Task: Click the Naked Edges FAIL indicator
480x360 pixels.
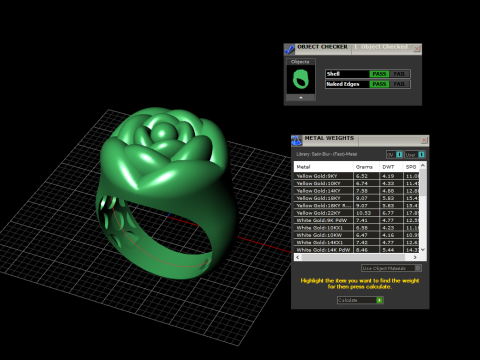Action: pos(399,84)
